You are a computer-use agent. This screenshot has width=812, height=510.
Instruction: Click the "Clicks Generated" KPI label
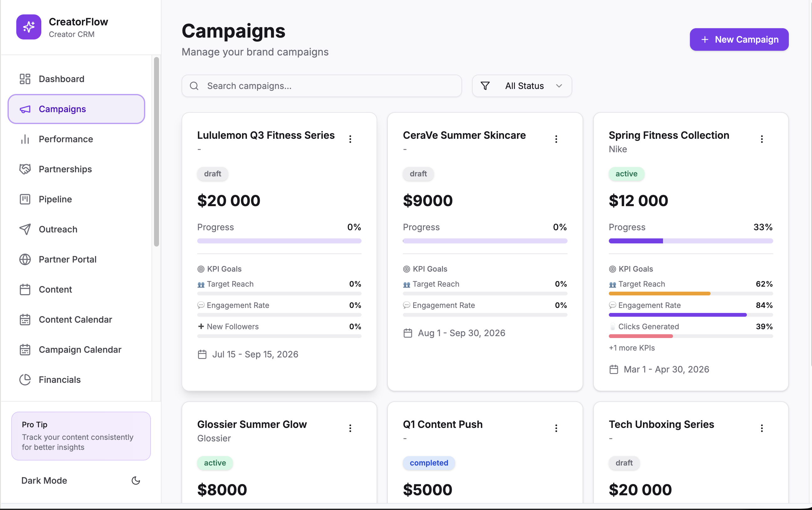coord(649,326)
